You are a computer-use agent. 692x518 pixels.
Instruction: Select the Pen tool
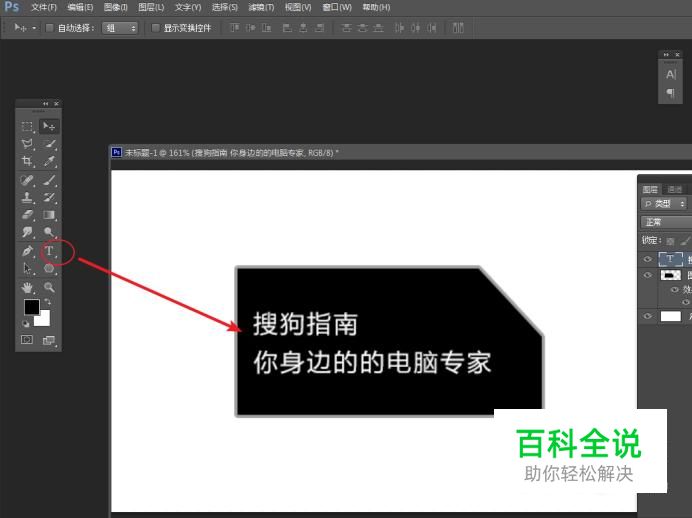coord(27,251)
